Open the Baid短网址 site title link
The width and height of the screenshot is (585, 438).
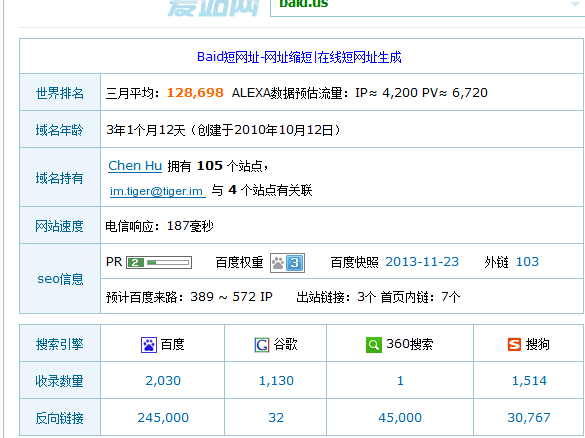299,57
